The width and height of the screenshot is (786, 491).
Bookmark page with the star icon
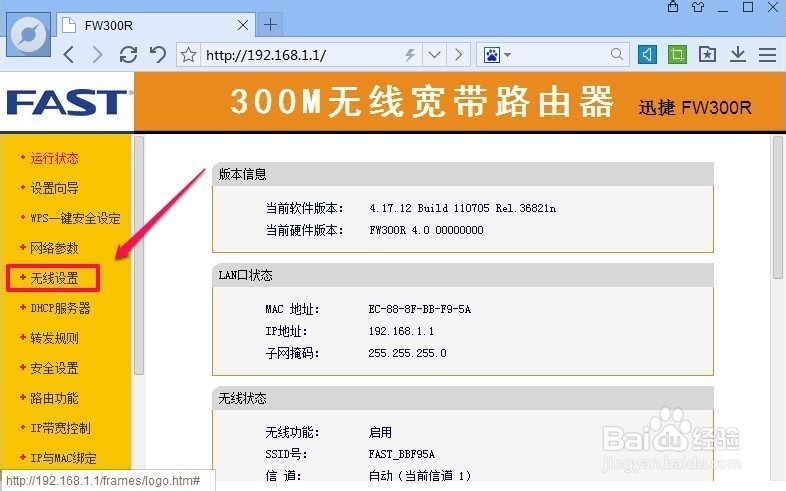pos(188,54)
